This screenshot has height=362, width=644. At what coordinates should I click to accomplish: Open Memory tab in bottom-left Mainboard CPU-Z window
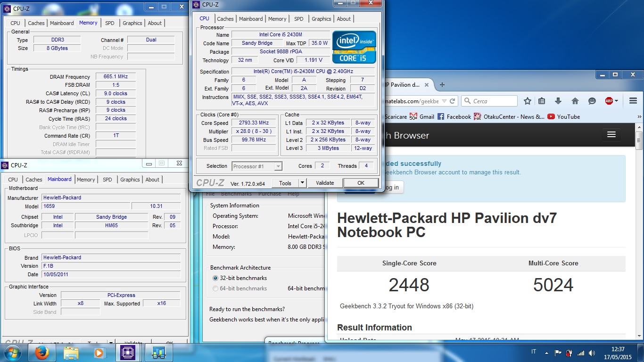tap(86, 180)
